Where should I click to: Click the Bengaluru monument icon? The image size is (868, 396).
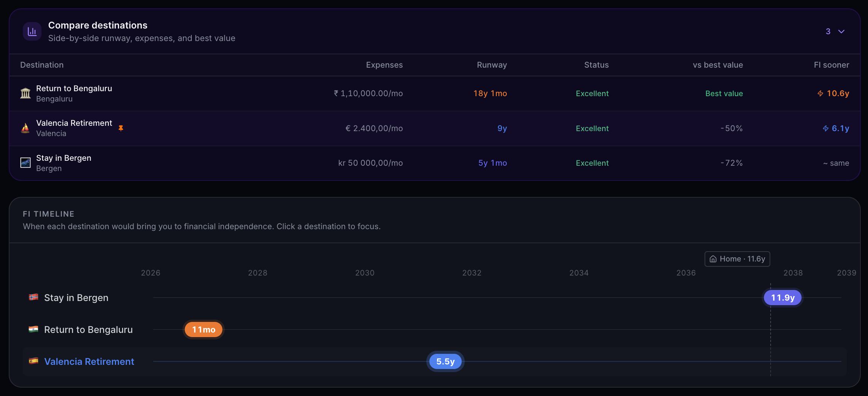pos(25,93)
